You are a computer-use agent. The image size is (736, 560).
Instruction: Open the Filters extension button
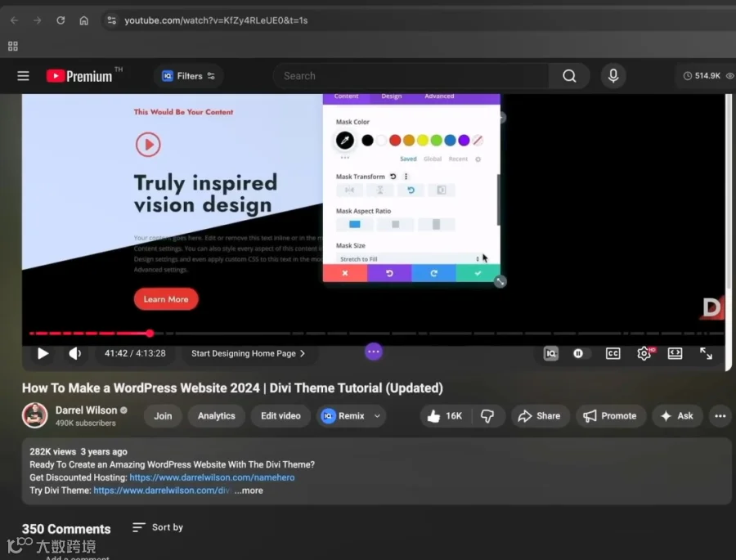tap(188, 76)
